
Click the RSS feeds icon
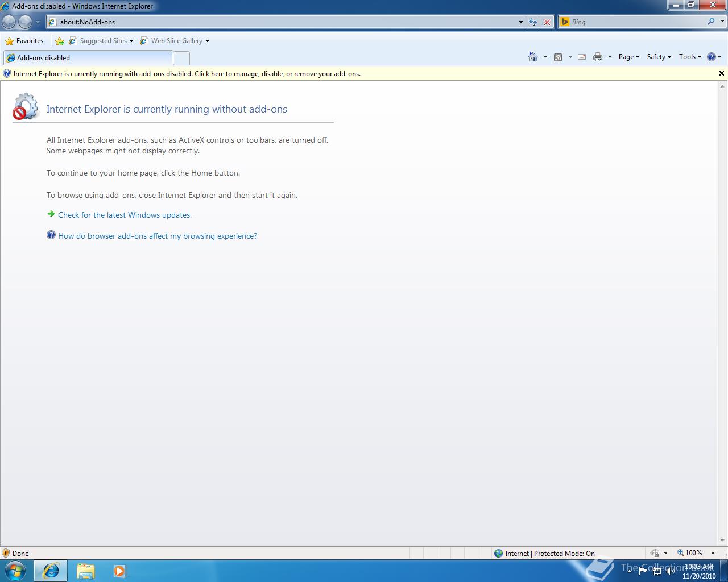[x=558, y=57]
